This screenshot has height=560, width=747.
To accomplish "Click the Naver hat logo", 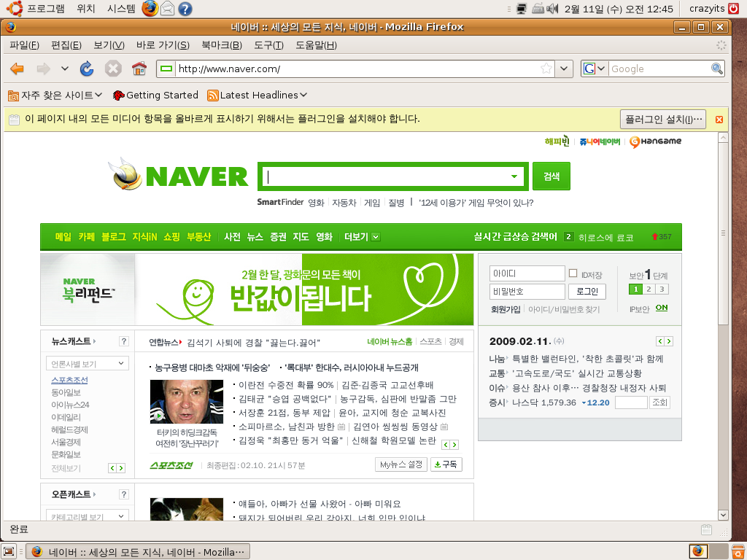I will point(125,174).
